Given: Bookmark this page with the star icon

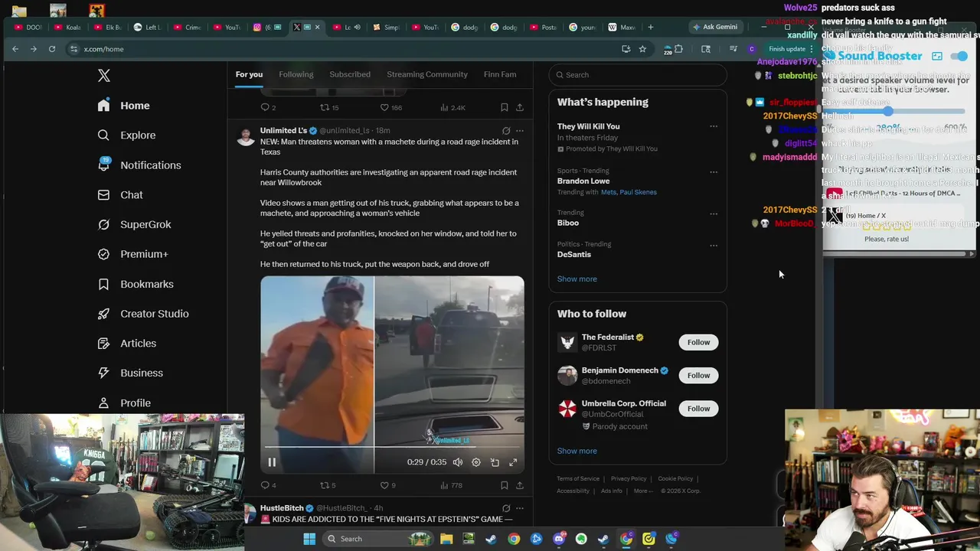Looking at the screenshot, I should point(642,49).
